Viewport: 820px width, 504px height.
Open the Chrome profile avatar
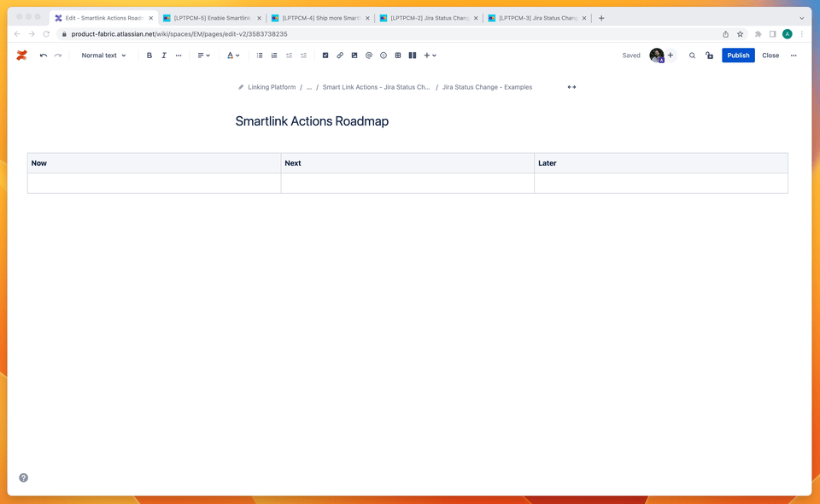(x=787, y=34)
